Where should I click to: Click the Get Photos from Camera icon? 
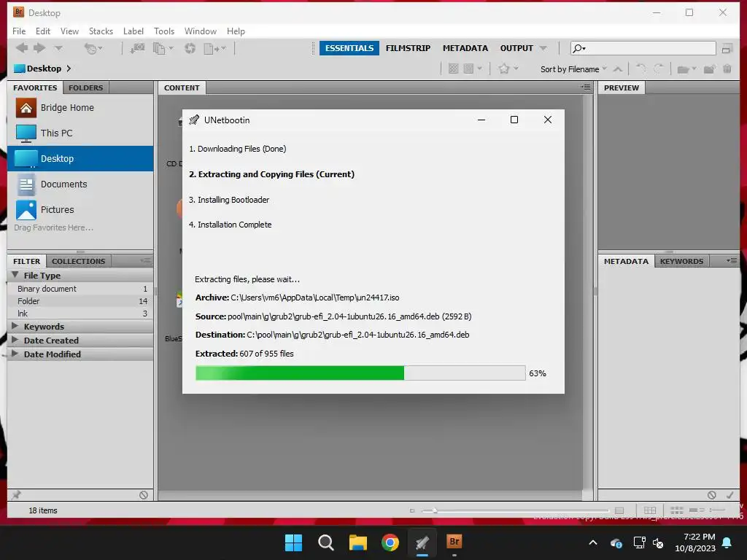pos(137,48)
